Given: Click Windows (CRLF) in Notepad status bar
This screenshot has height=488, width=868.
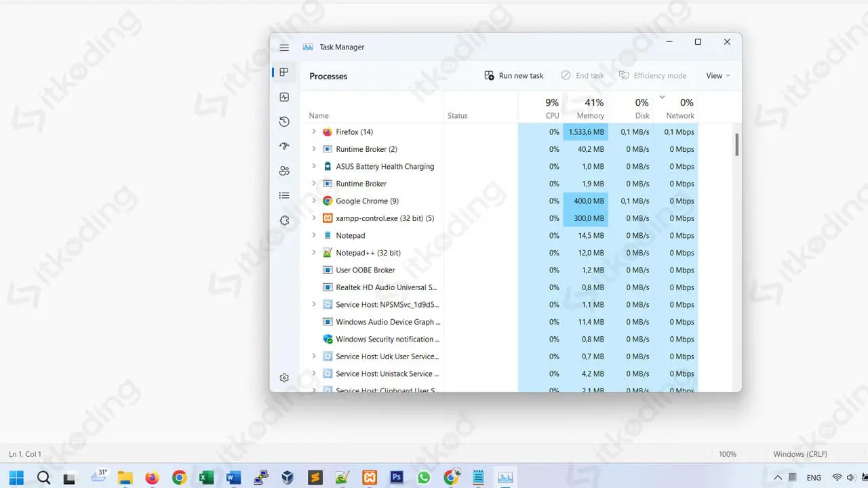Looking at the screenshot, I should click(800, 454).
